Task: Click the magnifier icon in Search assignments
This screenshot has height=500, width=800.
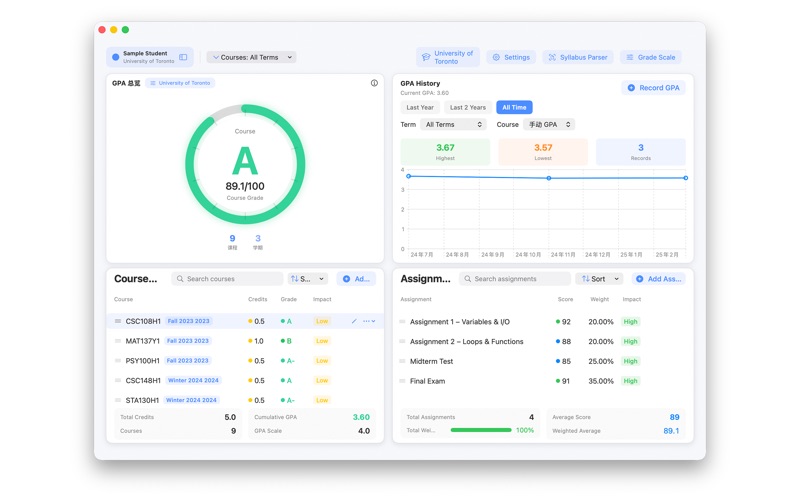Action: click(467, 279)
